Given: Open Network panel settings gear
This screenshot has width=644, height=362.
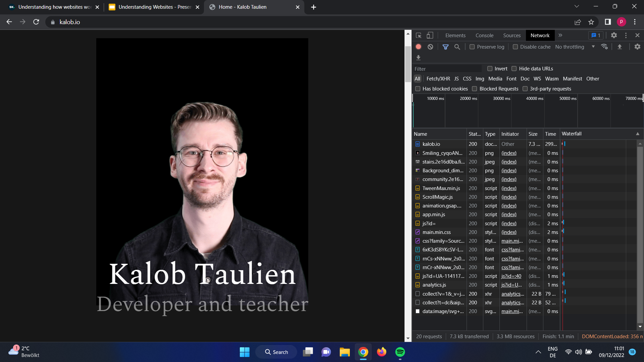Looking at the screenshot, I should point(637,47).
